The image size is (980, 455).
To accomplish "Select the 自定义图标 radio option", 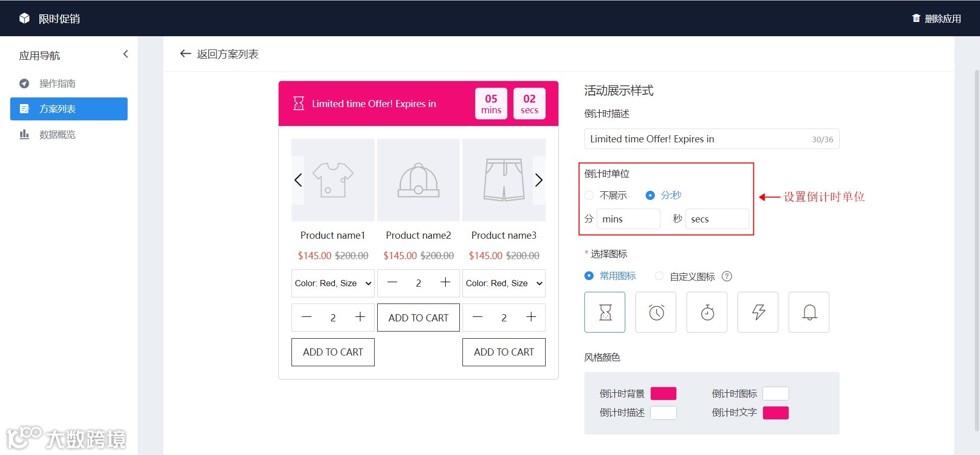I will (x=659, y=276).
